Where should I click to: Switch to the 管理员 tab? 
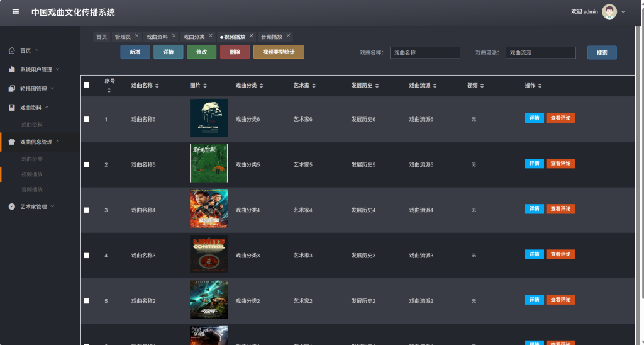123,37
